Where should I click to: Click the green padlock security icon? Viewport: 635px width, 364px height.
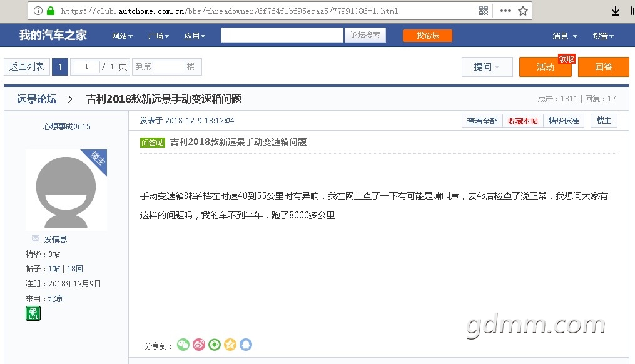click(x=51, y=11)
